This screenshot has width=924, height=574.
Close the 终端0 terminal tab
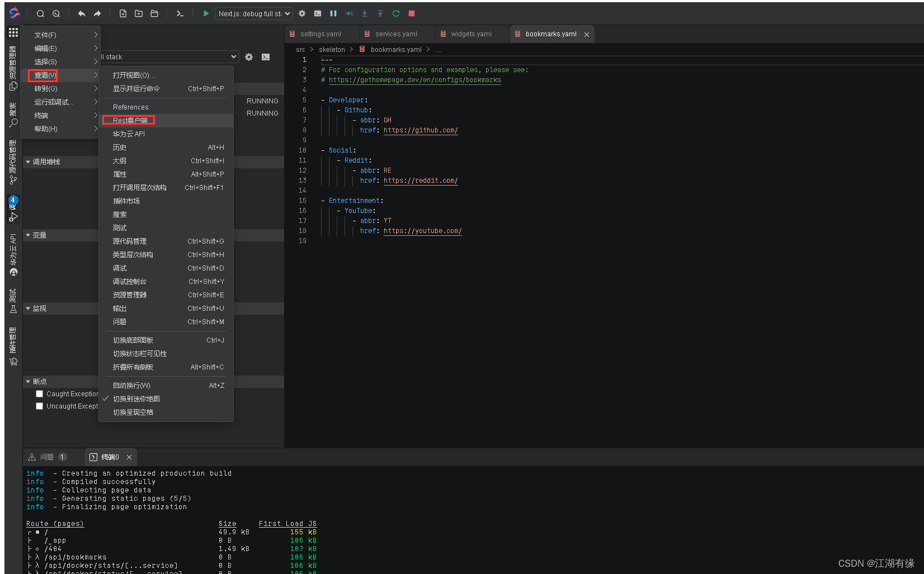pyautogui.click(x=129, y=457)
